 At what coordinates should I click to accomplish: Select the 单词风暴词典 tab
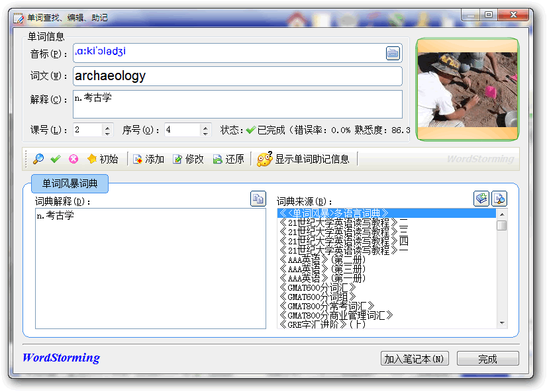(70, 183)
